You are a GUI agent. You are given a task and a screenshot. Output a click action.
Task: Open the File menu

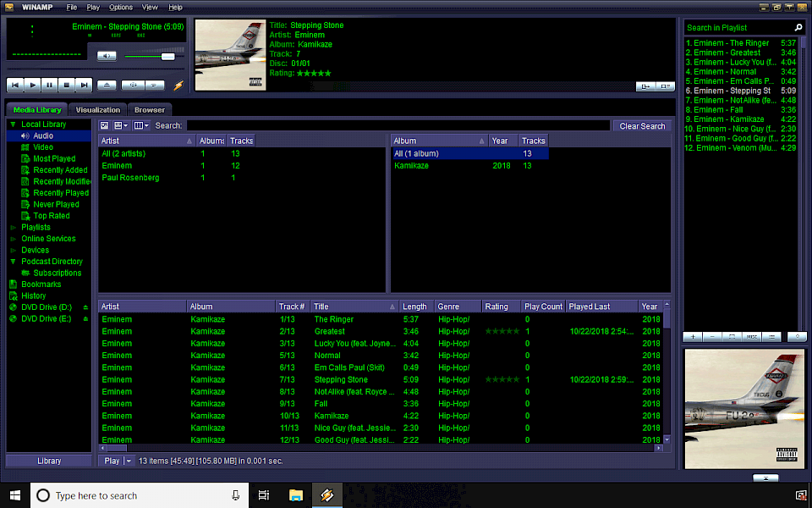click(72, 8)
